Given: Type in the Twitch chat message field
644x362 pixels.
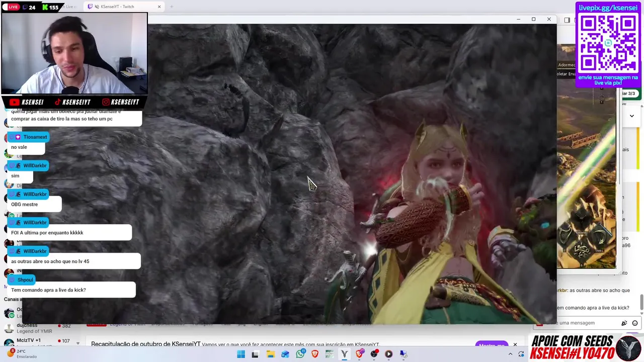Looking at the screenshot, I should click(x=586, y=323).
